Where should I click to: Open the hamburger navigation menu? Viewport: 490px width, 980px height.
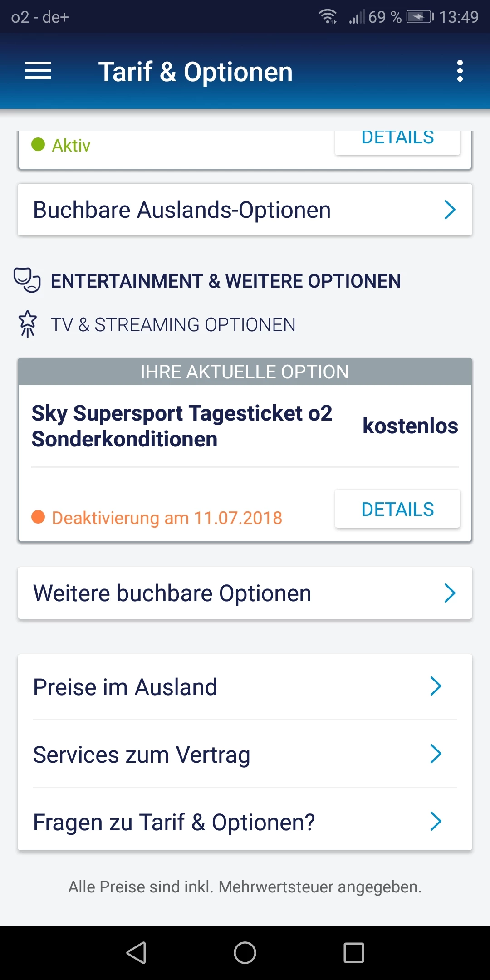click(38, 71)
